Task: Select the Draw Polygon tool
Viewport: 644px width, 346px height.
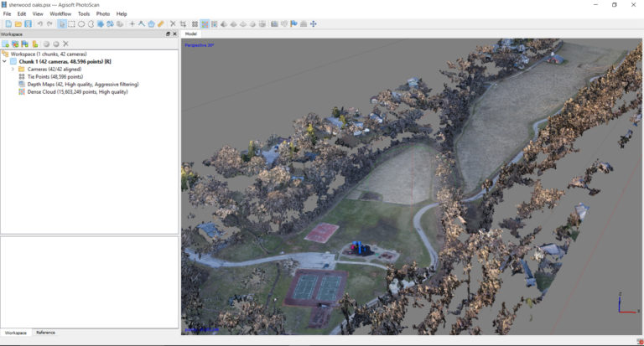Action: 151,23
